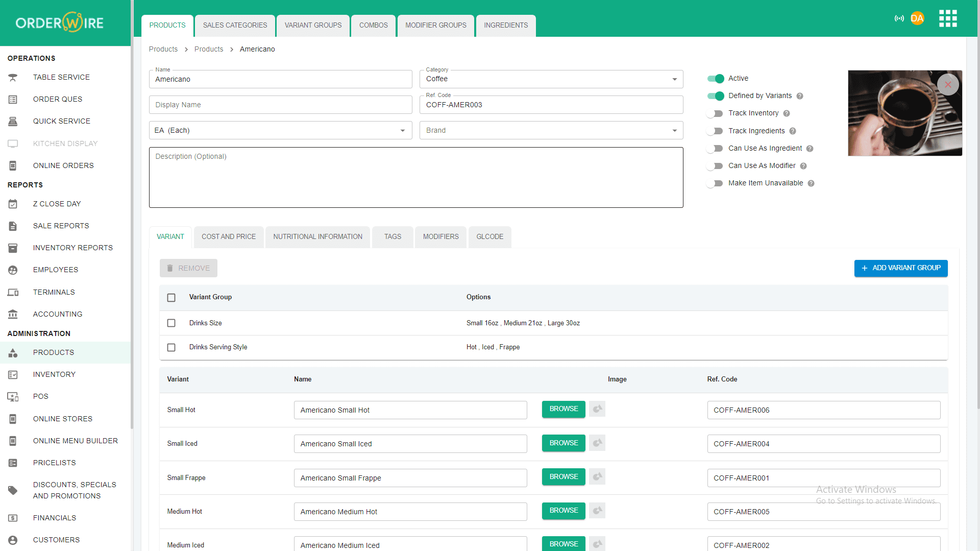Click the Financials dollar icon
The image size is (980, 551).
[x=13, y=518]
